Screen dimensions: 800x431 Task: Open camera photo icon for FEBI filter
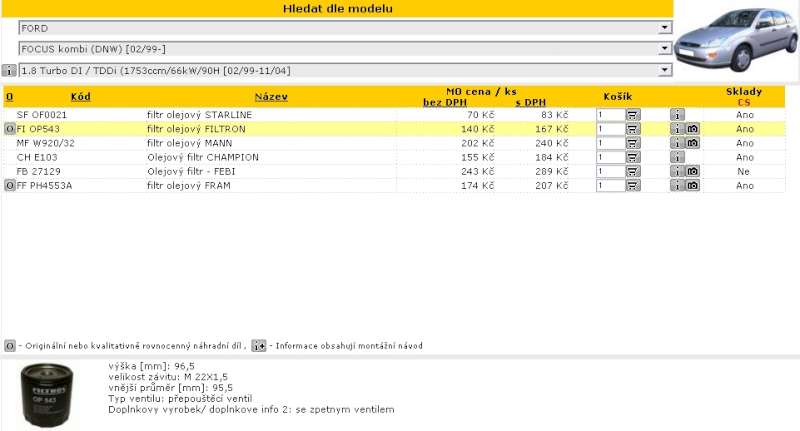click(x=691, y=171)
